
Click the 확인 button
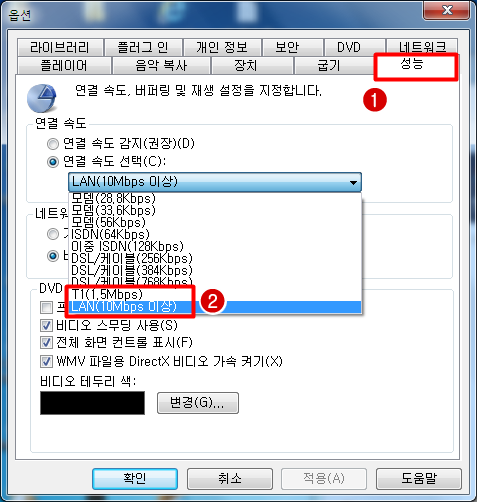click(135, 479)
